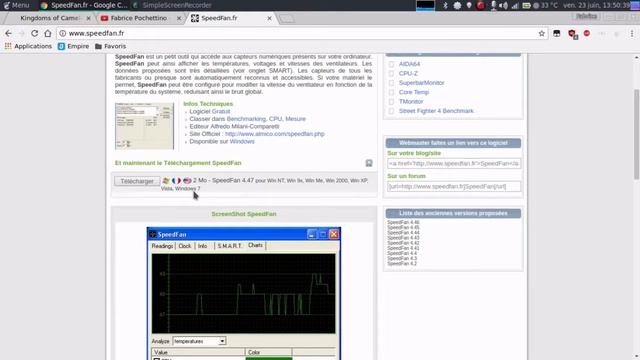Click the save icon beside Téléchargement heading
This screenshot has height=360, width=640.
pyautogui.click(x=369, y=163)
